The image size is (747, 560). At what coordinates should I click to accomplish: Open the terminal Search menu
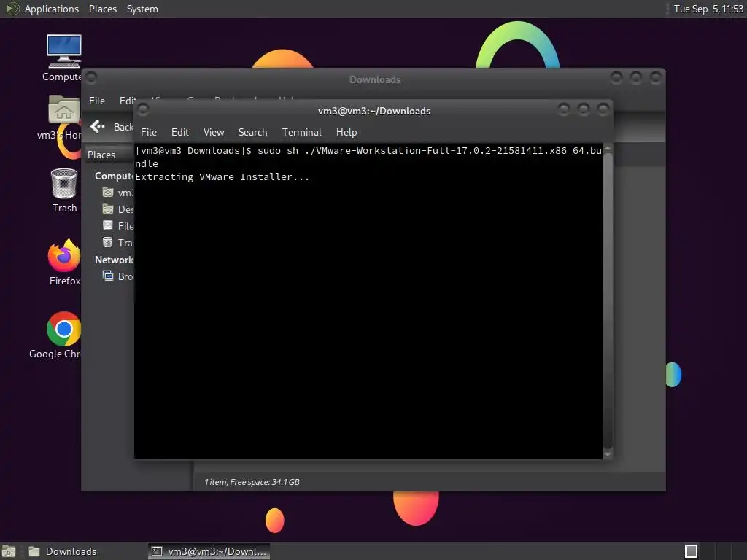coord(252,133)
